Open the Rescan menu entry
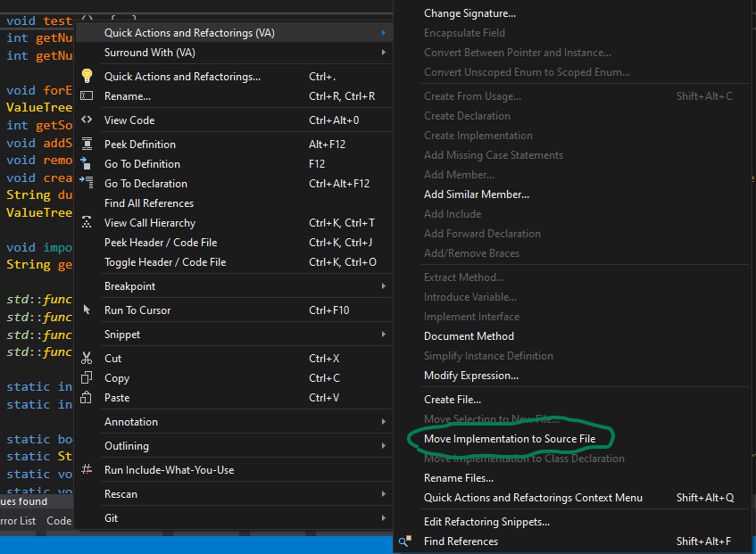 [120, 494]
